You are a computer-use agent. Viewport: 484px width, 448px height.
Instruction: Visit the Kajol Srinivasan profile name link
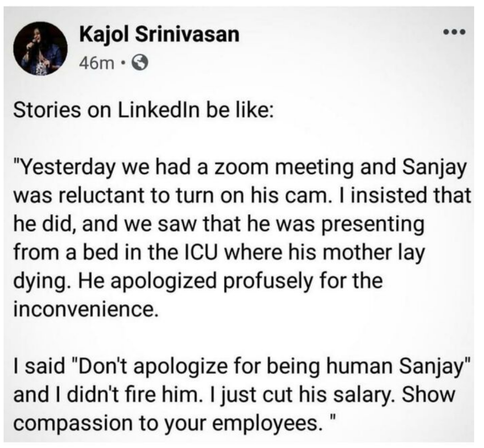click(159, 34)
